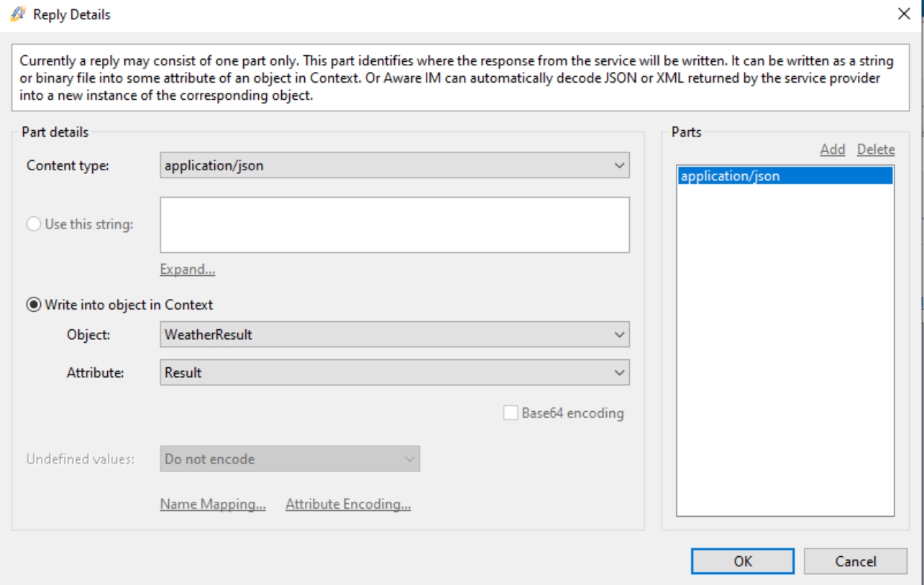Click the Cancel button
The width and height of the screenshot is (924, 585).
click(856, 561)
